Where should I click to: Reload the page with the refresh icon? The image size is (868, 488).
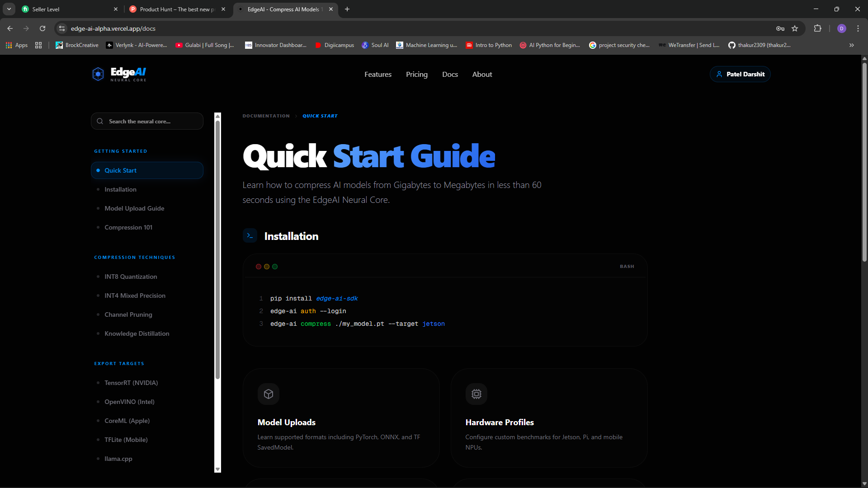(x=42, y=28)
